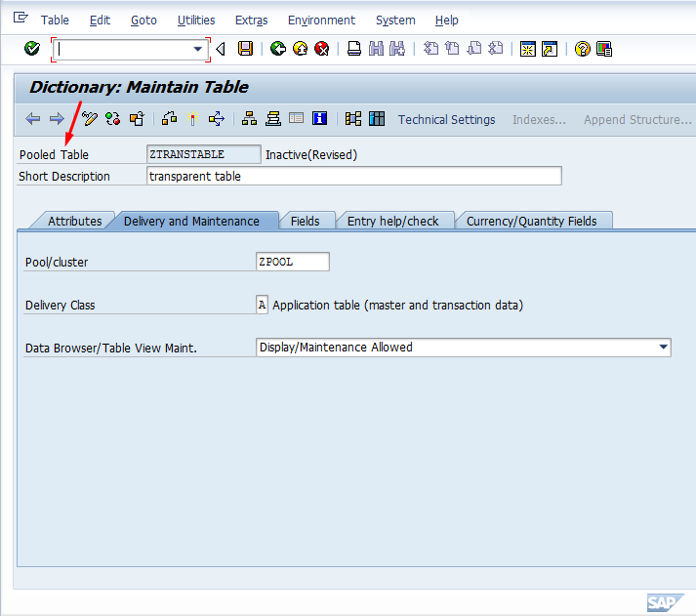
Task: Click the Pool/cluster field ZPOOL
Action: (293, 262)
